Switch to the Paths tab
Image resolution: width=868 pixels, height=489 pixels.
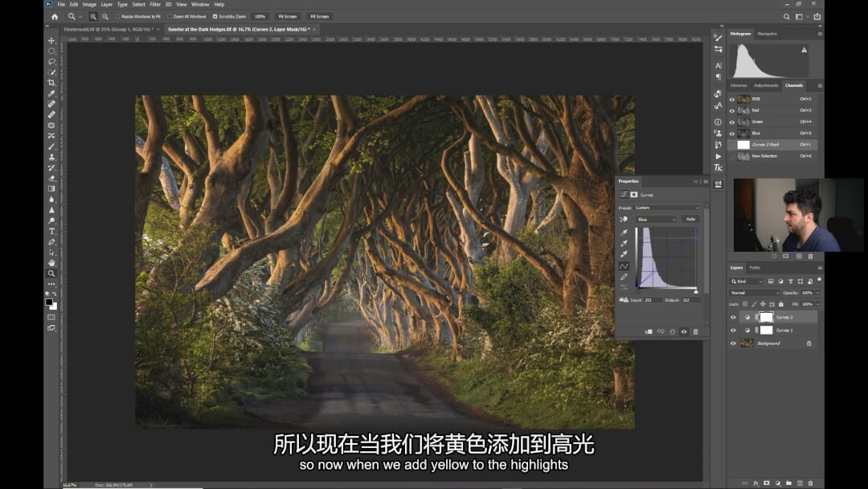(755, 268)
